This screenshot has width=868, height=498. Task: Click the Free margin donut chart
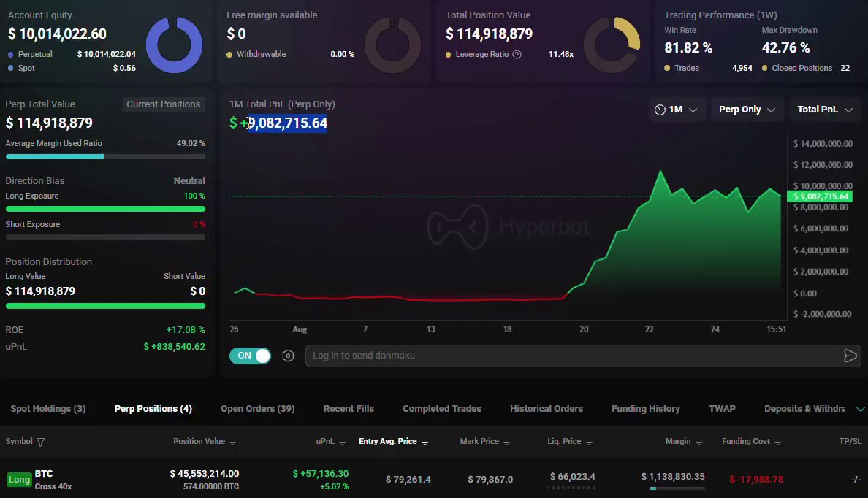pyautogui.click(x=393, y=45)
